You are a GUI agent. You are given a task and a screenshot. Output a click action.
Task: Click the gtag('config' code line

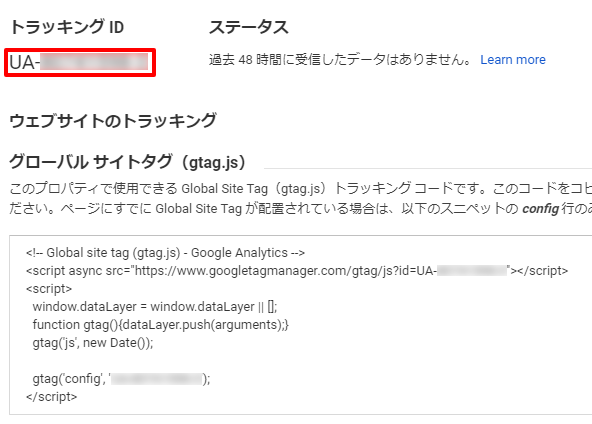121,379
